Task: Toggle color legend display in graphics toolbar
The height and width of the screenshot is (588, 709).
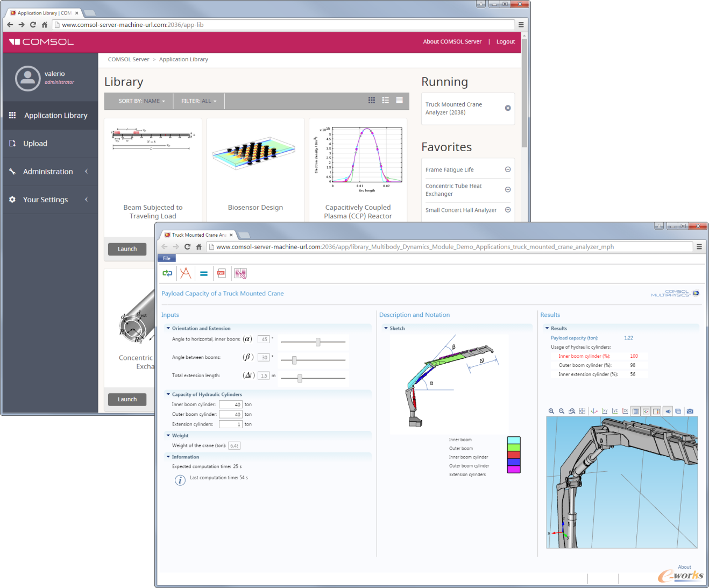Action: point(656,411)
